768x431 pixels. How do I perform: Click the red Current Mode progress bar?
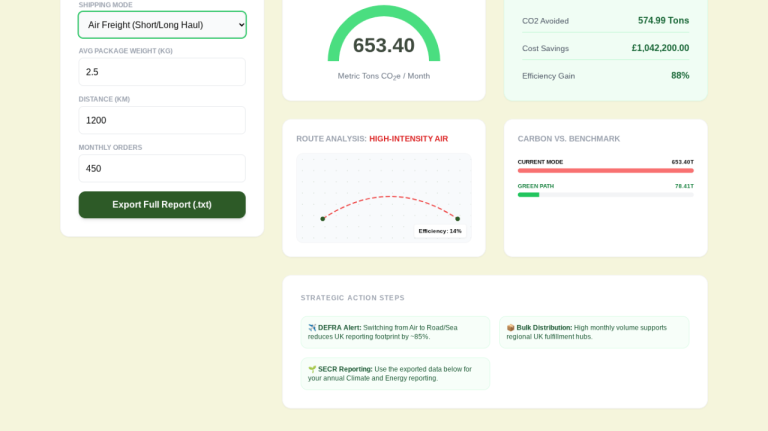coord(605,170)
